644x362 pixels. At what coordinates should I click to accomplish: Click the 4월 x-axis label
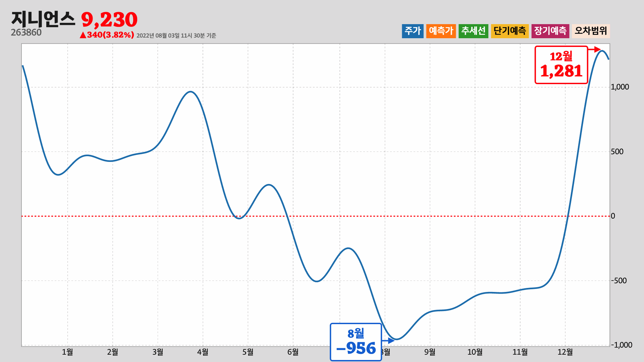point(203,352)
